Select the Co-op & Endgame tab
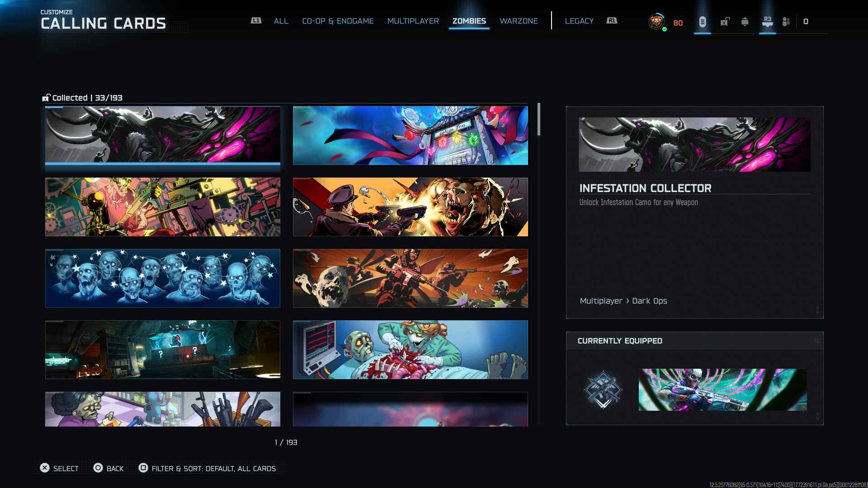868x488 pixels. click(338, 21)
